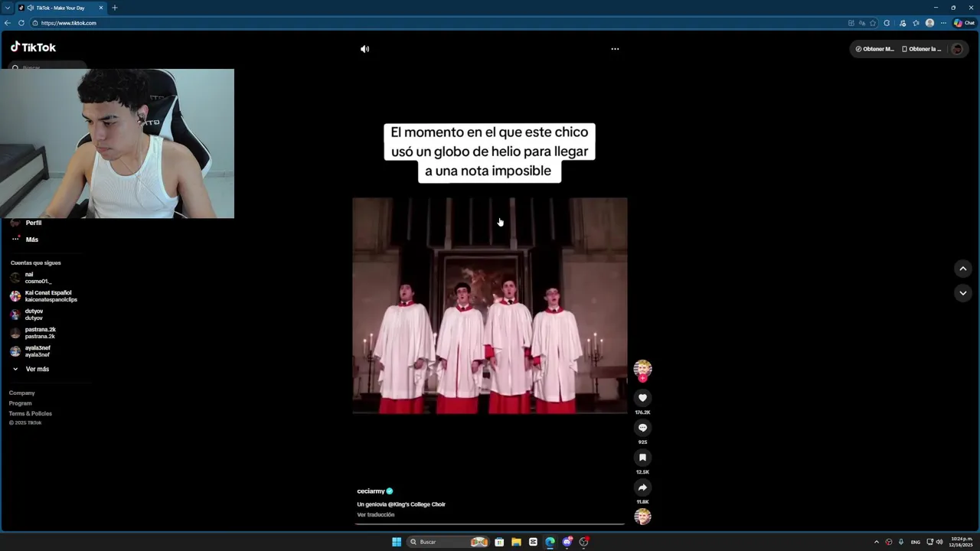Screen dimensions: 980x551
Task: Go to the next video with down chevron
Action: [x=963, y=293]
